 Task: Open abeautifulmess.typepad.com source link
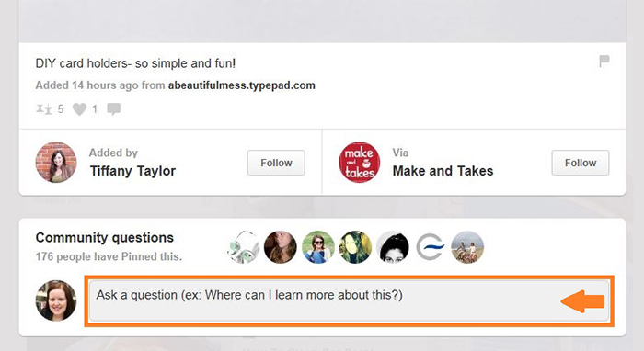[x=241, y=85]
